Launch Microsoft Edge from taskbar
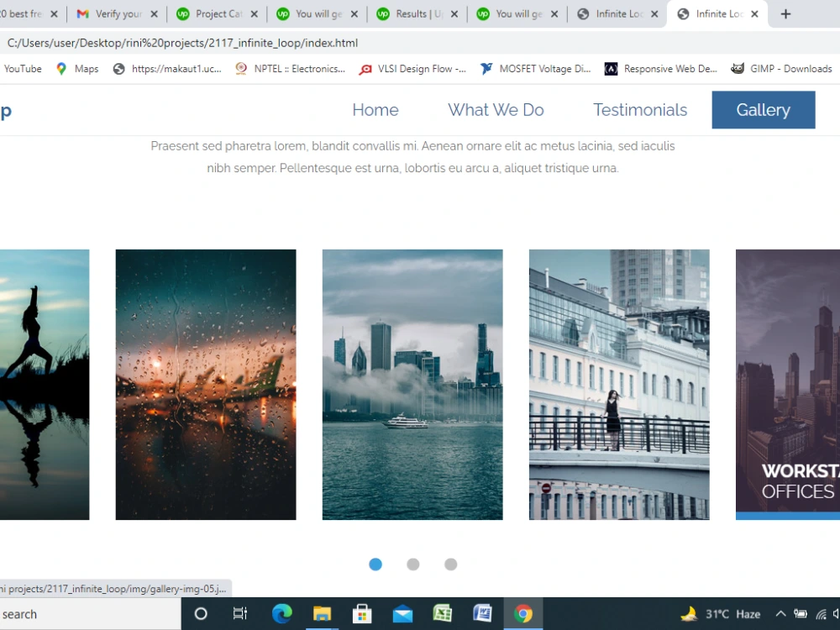The image size is (840, 630). (281, 613)
